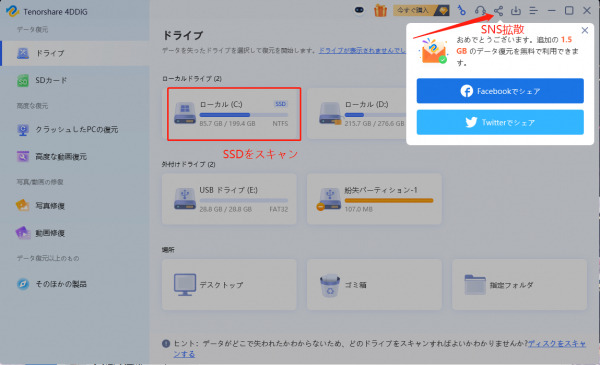Click the advanced video recovery sidebar icon
This screenshot has width=600, height=365.
pyautogui.click(x=23, y=156)
